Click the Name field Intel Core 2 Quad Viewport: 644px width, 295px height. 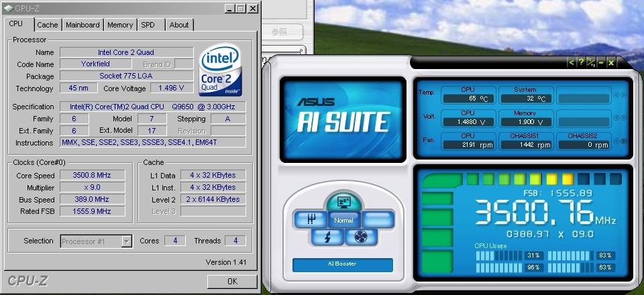(x=127, y=52)
